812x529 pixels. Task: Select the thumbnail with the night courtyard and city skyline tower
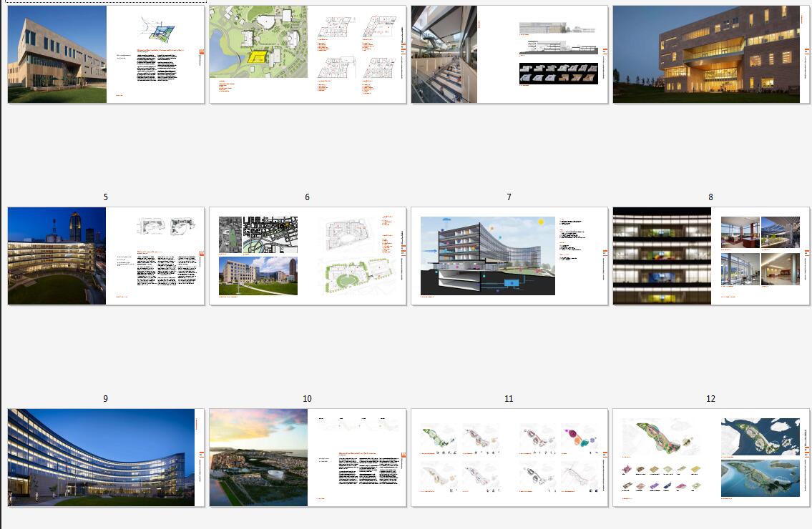pyautogui.click(x=106, y=256)
